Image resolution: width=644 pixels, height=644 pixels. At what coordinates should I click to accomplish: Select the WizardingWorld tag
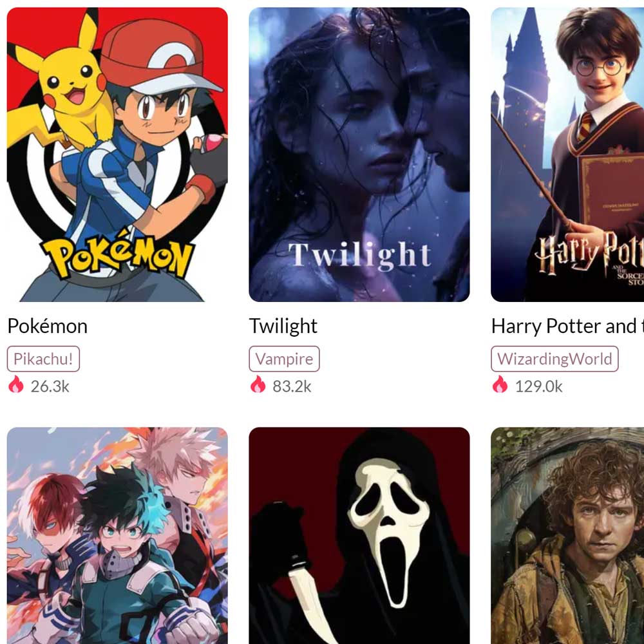click(554, 359)
